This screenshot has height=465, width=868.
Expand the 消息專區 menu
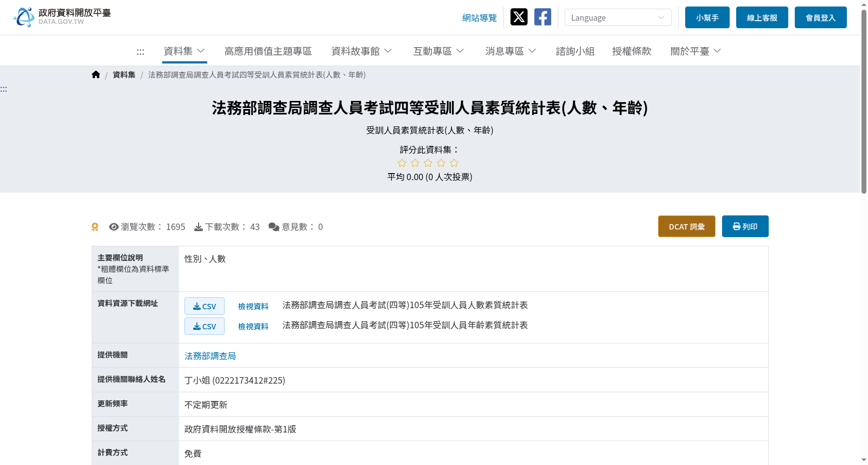click(x=510, y=51)
